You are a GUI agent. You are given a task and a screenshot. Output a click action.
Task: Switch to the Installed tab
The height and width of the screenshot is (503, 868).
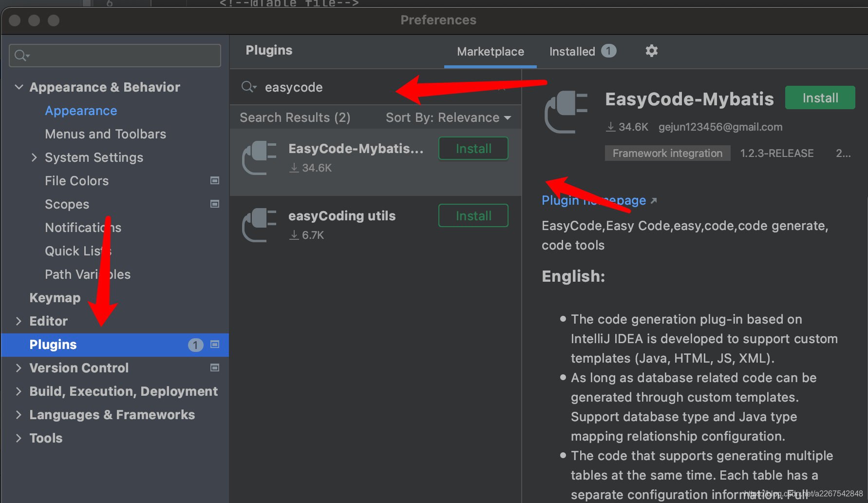(x=572, y=51)
